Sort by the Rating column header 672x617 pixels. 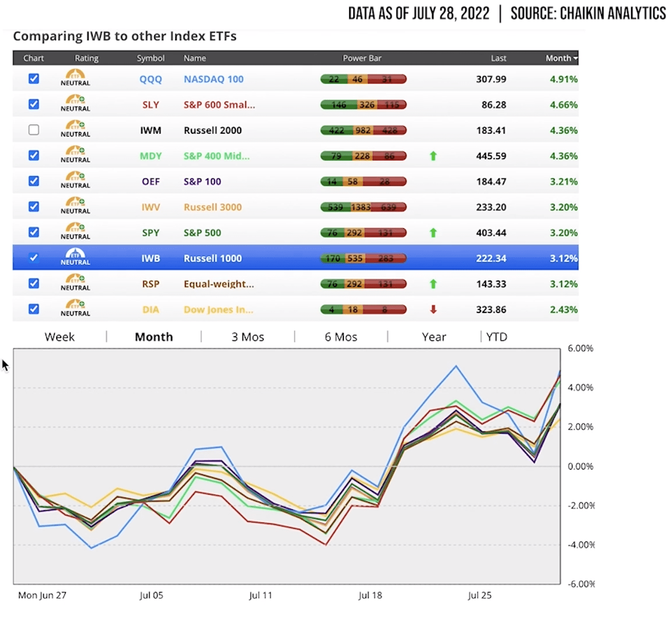pyautogui.click(x=86, y=58)
